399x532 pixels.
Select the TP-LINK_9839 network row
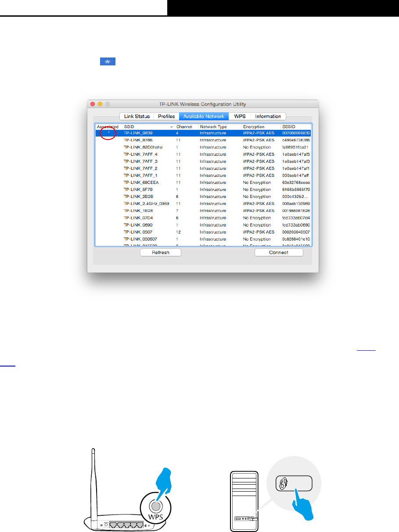(203, 133)
